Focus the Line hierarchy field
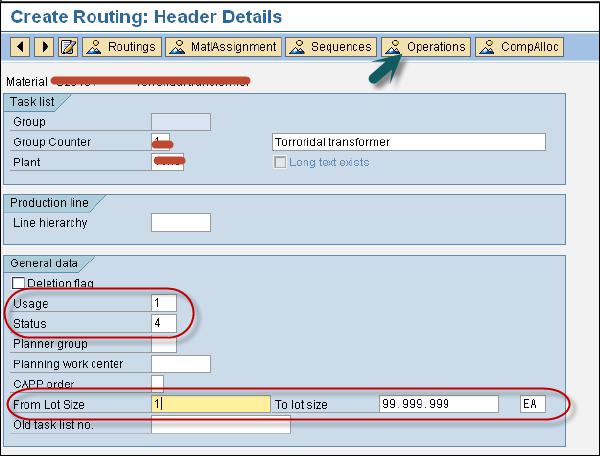The image size is (600, 456). click(181, 223)
